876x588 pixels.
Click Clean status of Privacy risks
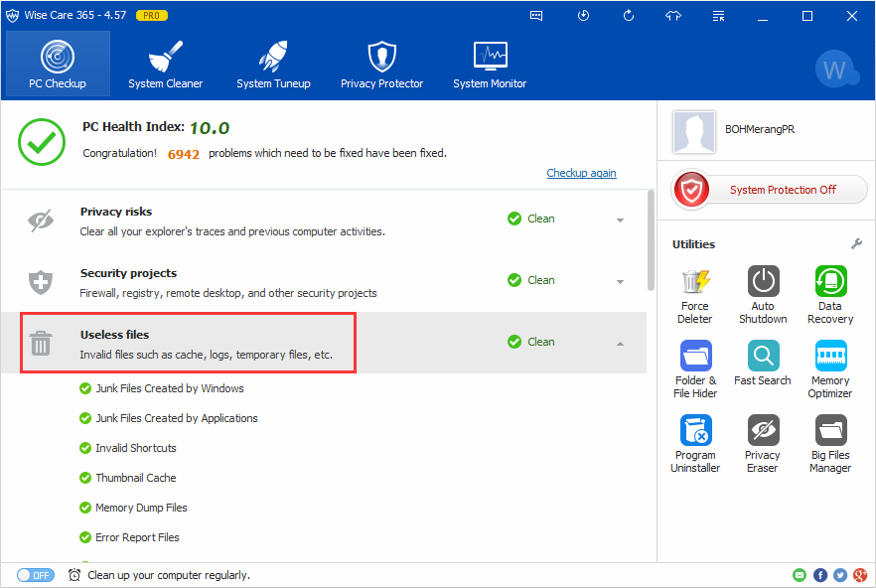[531, 219]
